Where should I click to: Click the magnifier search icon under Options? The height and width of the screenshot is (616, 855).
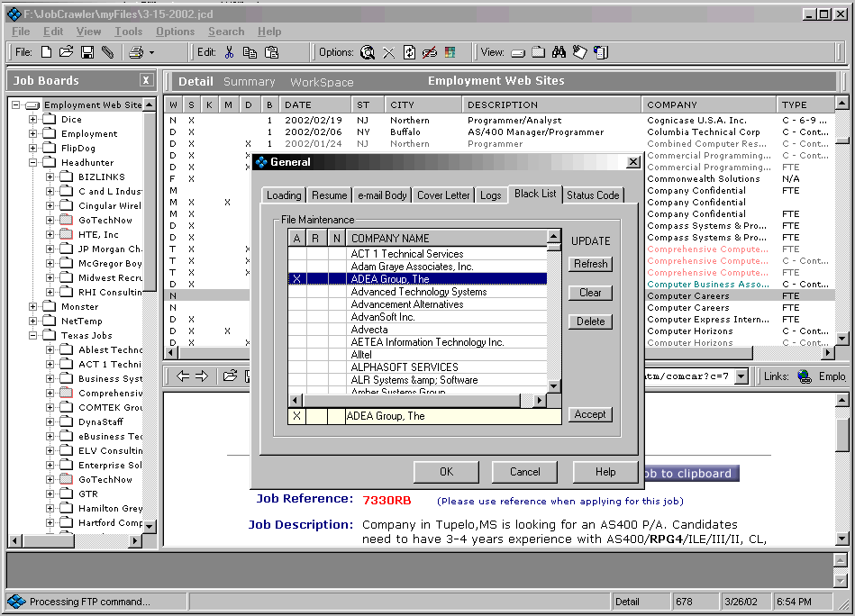coord(368,52)
